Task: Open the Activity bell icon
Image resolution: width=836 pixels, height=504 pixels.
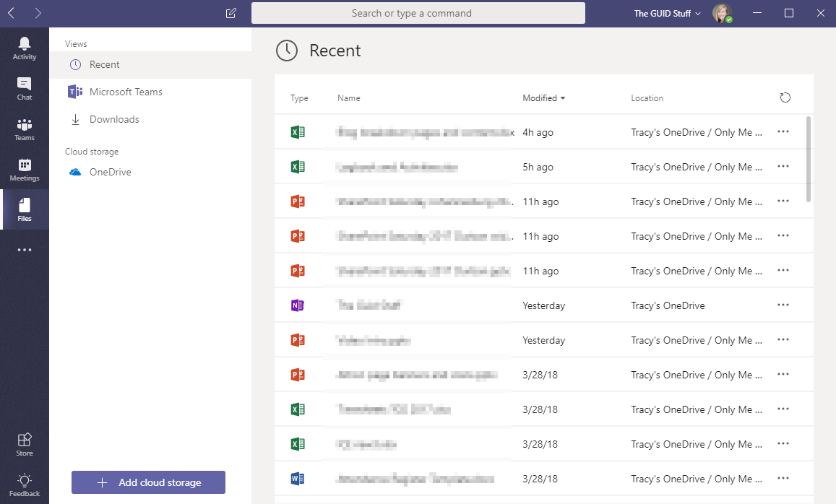Action: click(x=25, y=48)
